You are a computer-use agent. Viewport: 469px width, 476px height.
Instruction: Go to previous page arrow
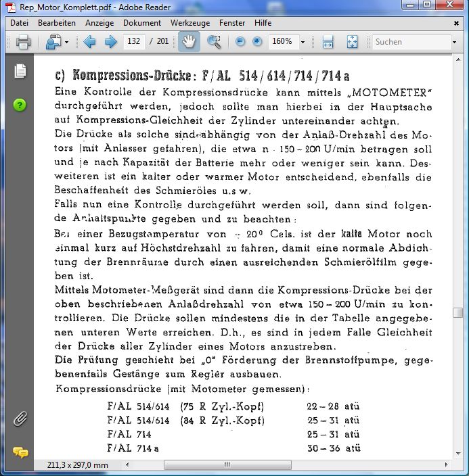pos(89,42)
